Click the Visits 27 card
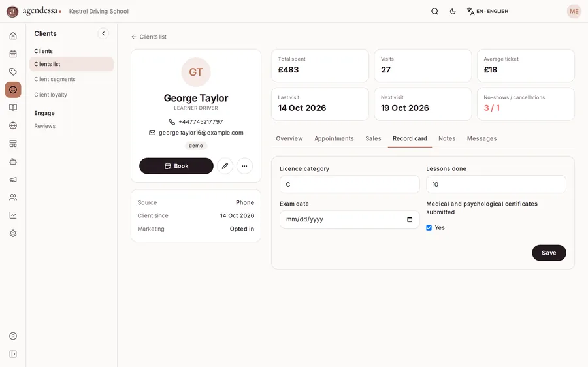 pyautogui.click(x=423, y=65)
